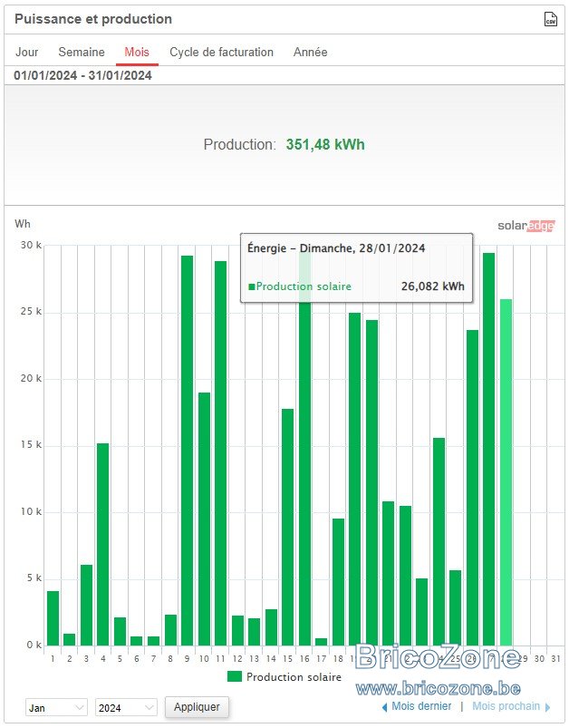Select the Mois tab
569x728 pixels.
click(137, 52)
